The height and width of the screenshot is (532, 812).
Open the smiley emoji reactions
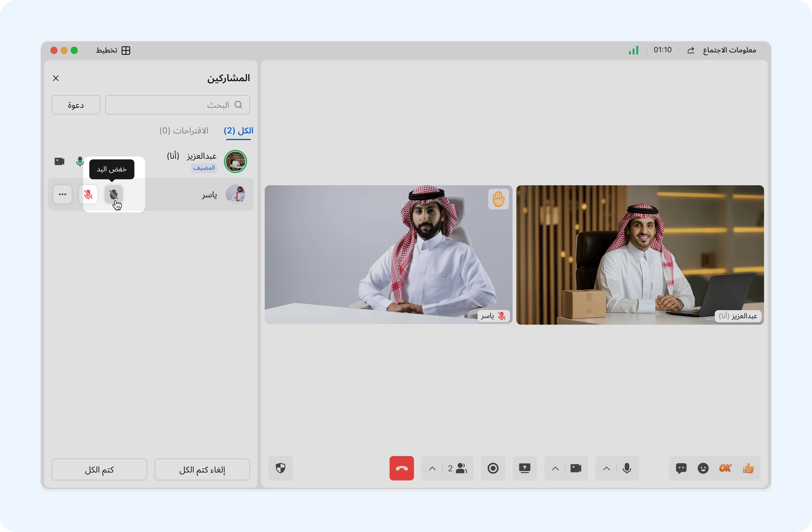click(x=703, y=468)
